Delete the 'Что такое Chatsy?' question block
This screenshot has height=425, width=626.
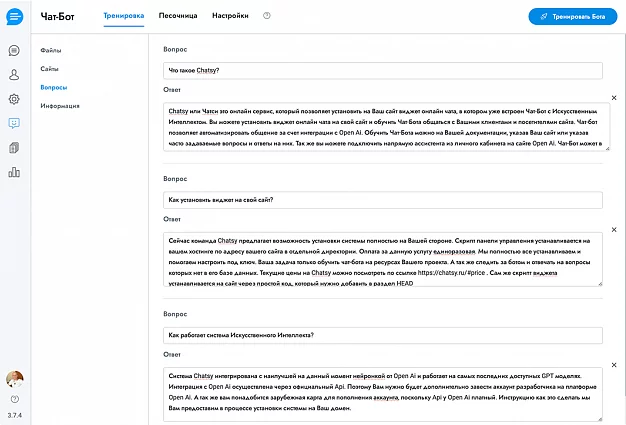pos(613,98)
